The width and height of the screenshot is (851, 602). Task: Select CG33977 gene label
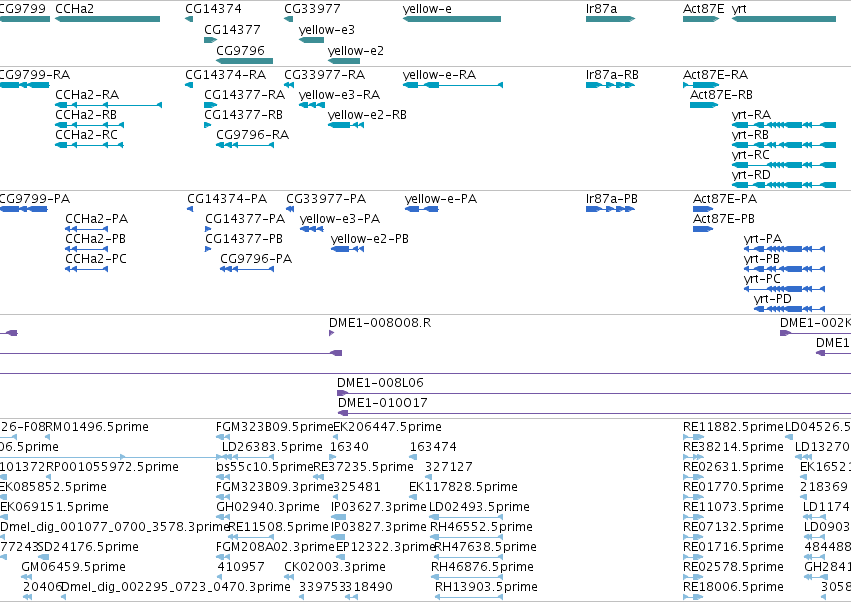pos(312,9)
